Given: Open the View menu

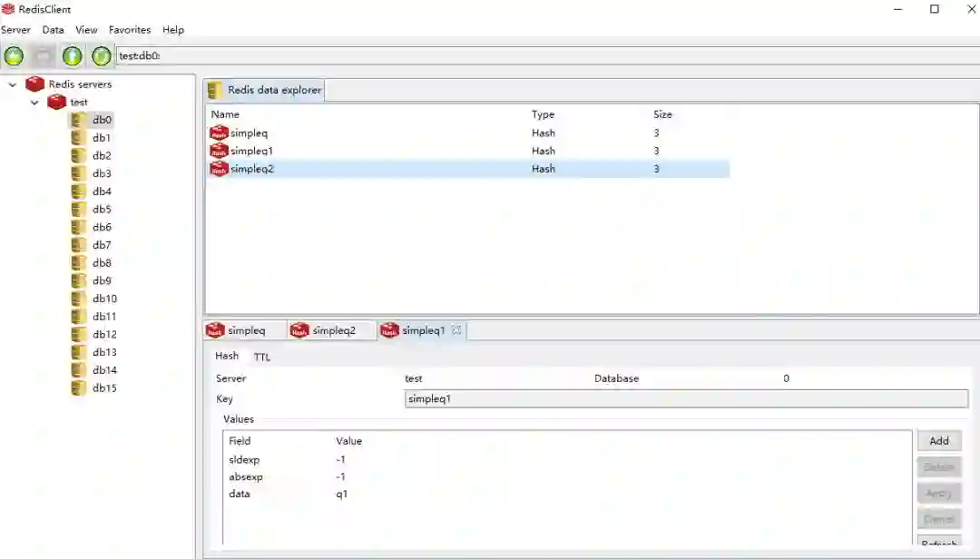Looking at the screenshot, I should pyautogui.click(x=86, y=29).
